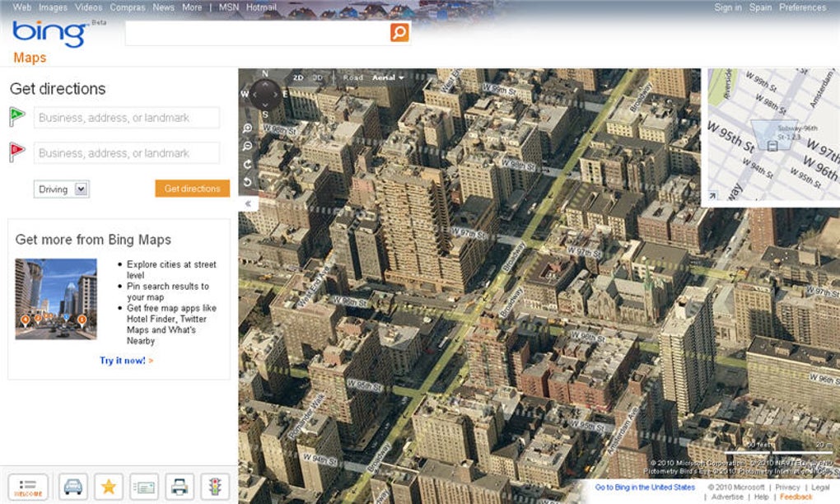Pan map south with compass down arrow

[265, 105]
